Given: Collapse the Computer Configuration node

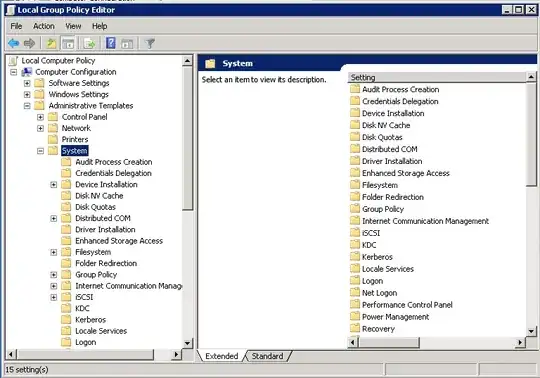Looking at the screenshot, I should pyautogui.click(x=14, y=72).
